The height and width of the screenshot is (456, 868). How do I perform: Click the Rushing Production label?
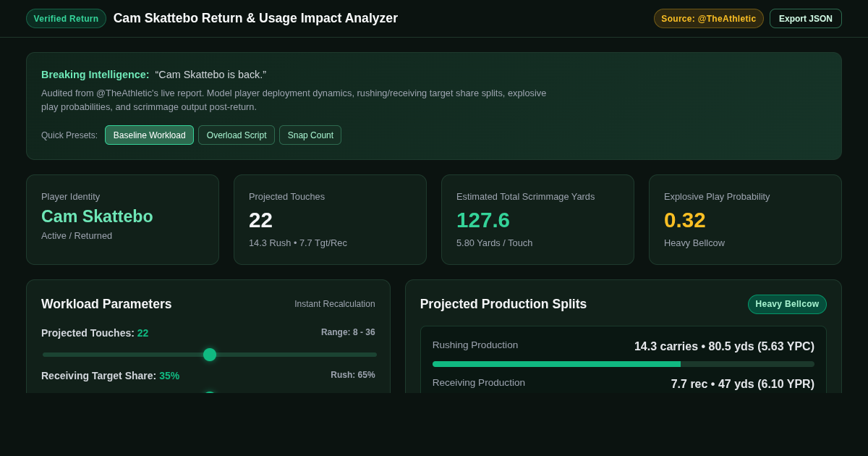(475, 345)
